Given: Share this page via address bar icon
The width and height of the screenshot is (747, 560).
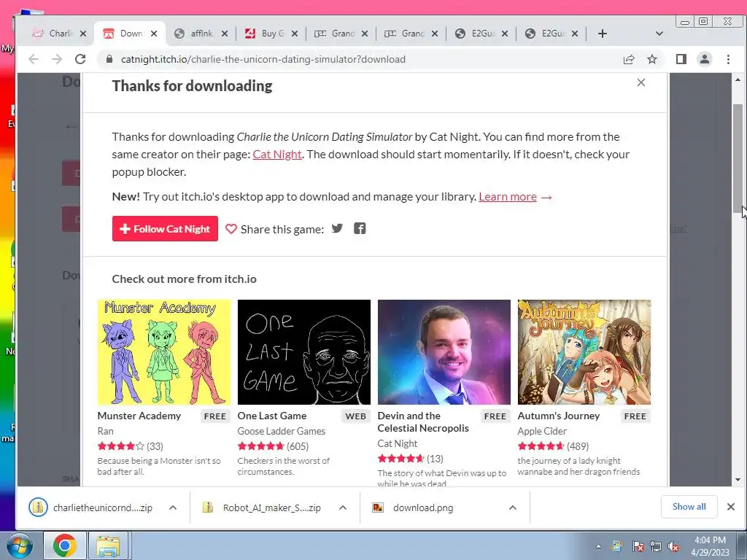Looking at the screenshot, I should point(629,59).
